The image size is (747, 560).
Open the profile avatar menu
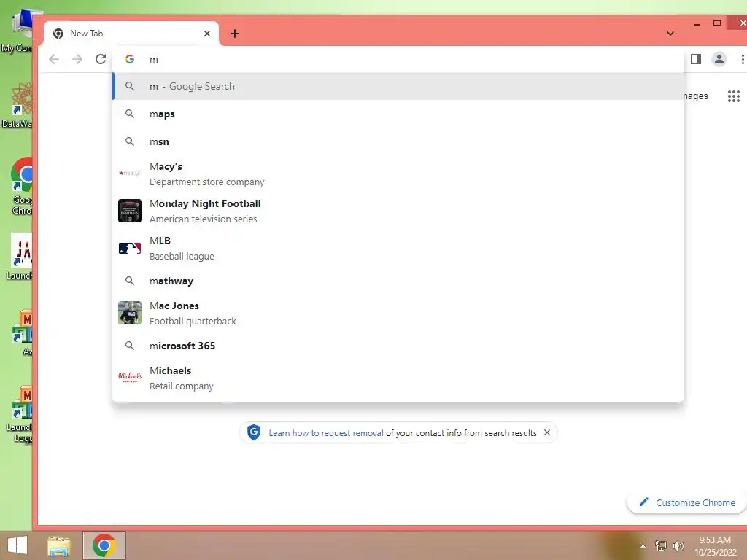point(719,59)
